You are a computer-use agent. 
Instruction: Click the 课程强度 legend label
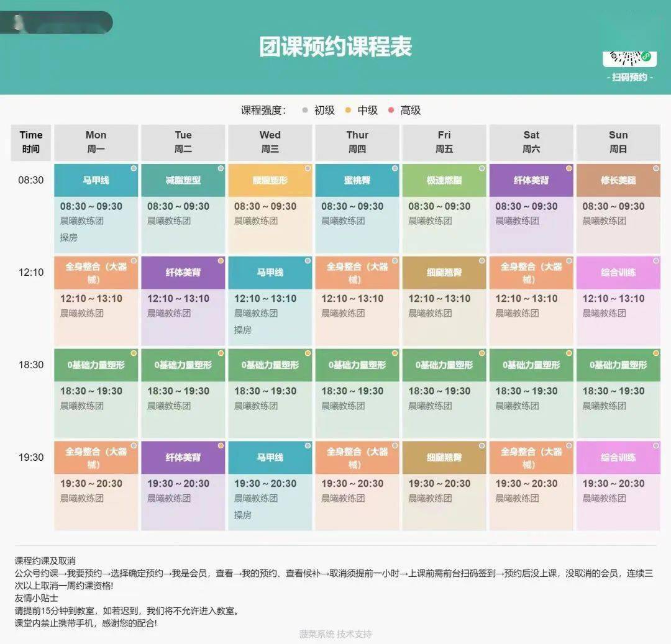click(x=263, y=111)
